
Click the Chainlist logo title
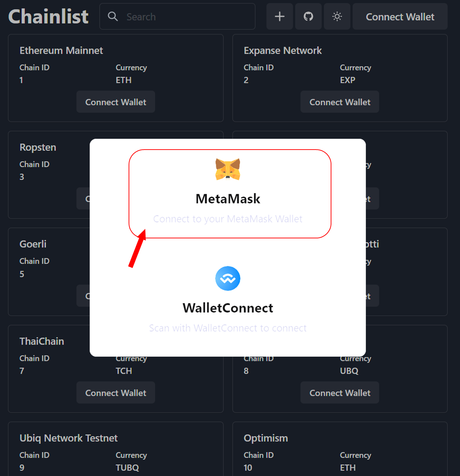tap(48, 17)
